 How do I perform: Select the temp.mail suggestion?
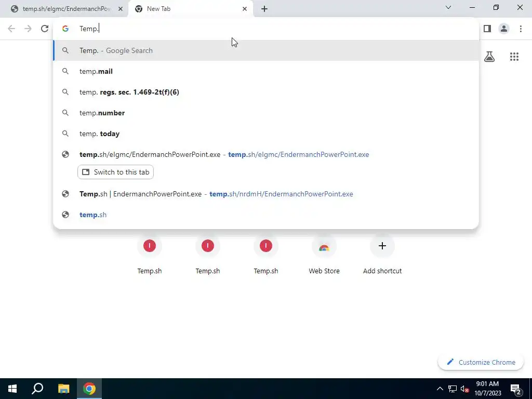tap(266, 71)
